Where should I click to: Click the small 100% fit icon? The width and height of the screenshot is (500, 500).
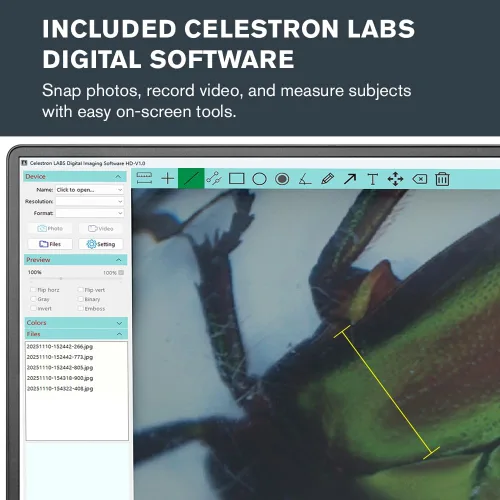pyautogui.click(x=121, y=272)
